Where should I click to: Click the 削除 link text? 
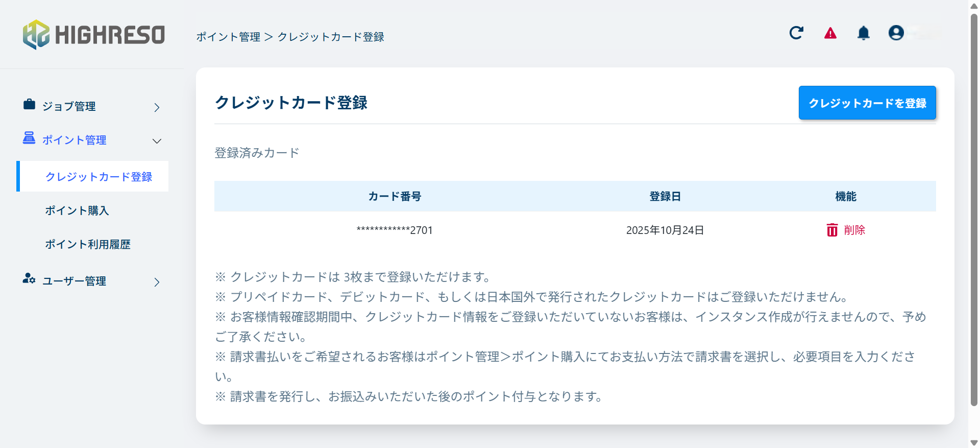[854, 230]
